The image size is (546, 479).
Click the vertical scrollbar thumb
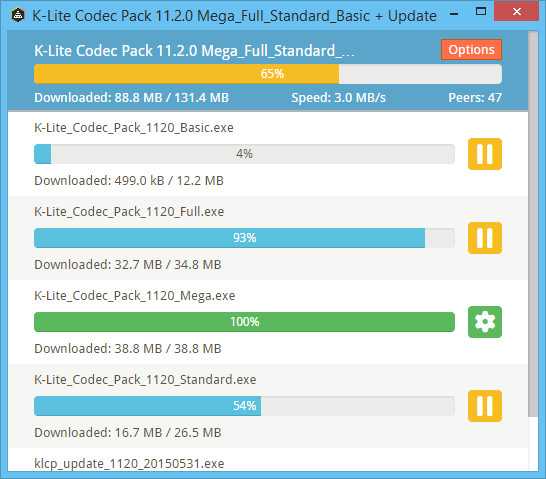[x=533, y=224]
